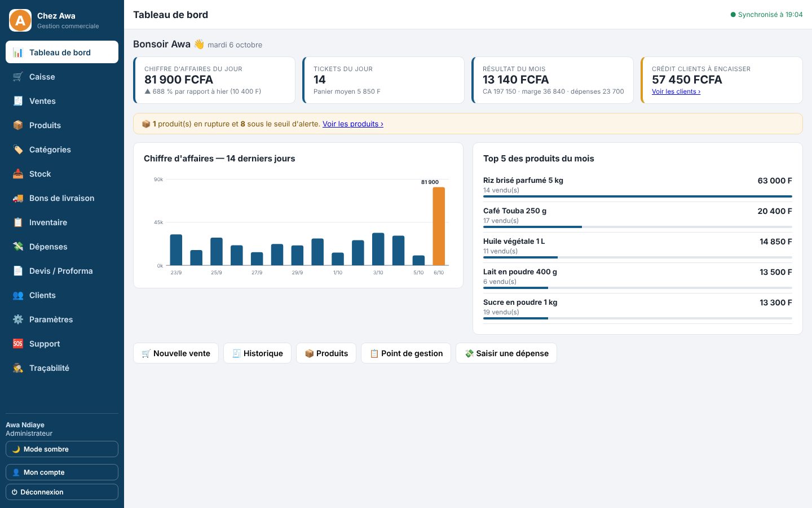812x508 pixels.
Task: Click the Inventaire clipboard icon
Action: click(18, 222)
